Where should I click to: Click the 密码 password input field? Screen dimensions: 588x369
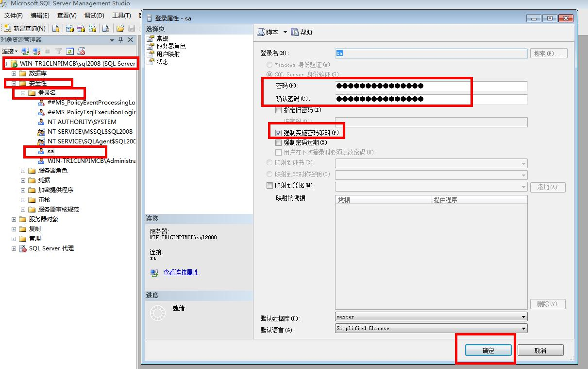[430, 86]
